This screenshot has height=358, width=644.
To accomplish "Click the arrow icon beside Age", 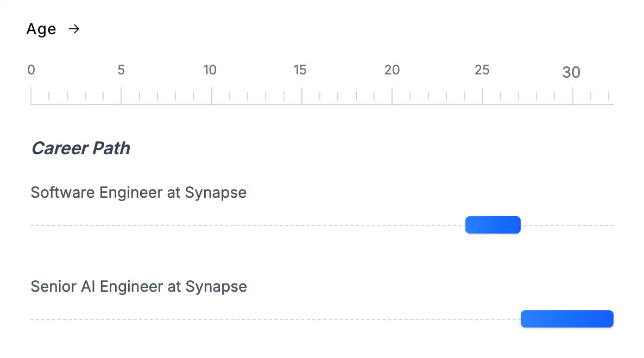I will tap(74, 29).
